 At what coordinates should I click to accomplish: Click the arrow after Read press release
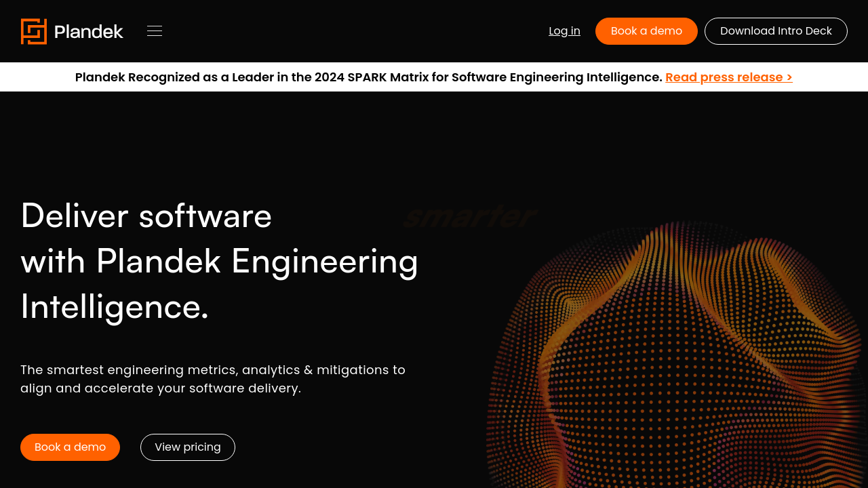789,77
